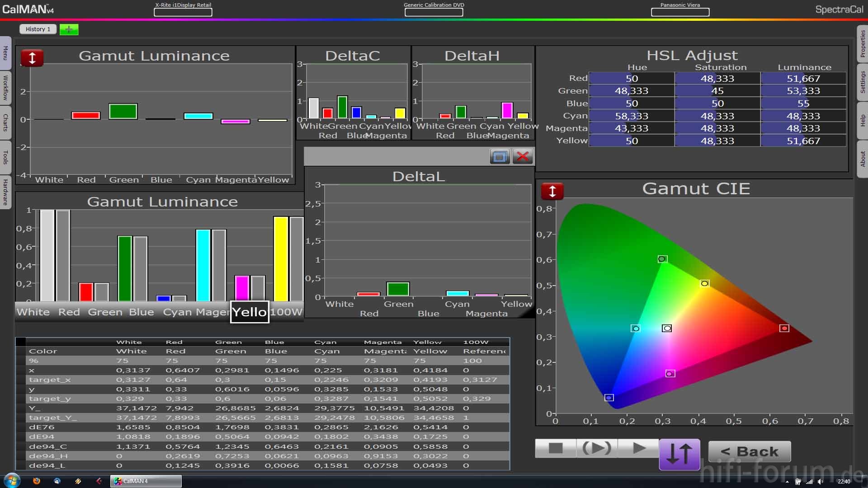Click the play read series button
Viewport: 868px width, 488px height.
tap(639, 448)
